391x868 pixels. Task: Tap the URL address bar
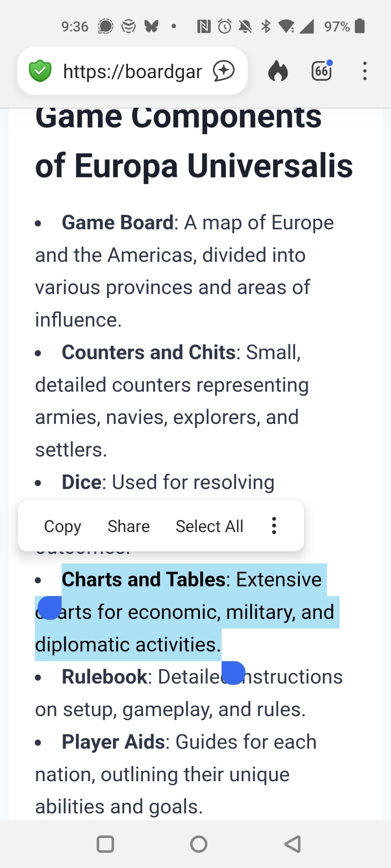[133, 71]
